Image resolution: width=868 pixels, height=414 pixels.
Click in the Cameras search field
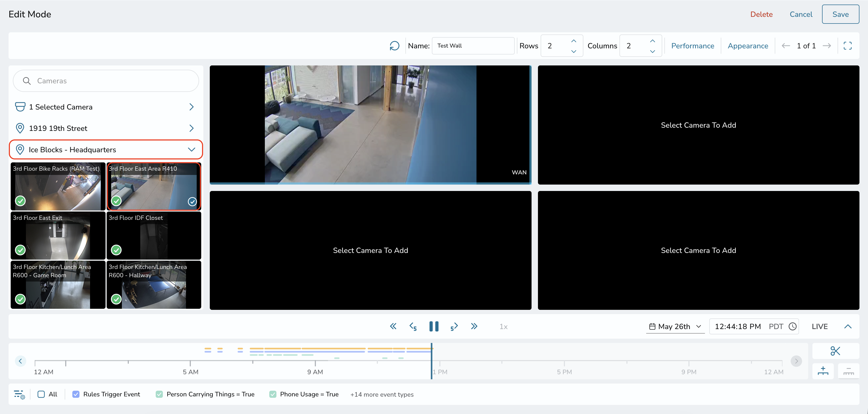(106, 81)
